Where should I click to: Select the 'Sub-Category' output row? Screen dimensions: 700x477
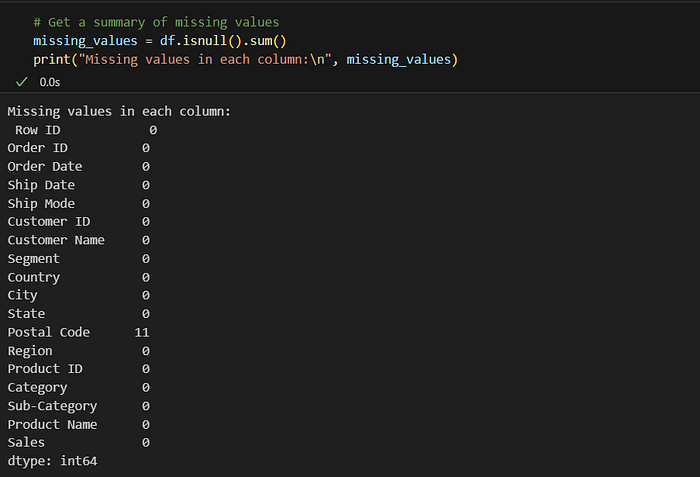79,406
